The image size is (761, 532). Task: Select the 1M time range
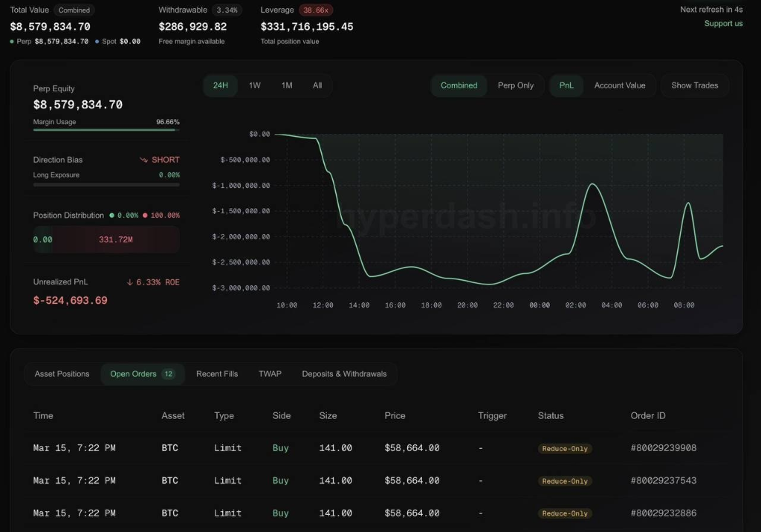[287, 85]
